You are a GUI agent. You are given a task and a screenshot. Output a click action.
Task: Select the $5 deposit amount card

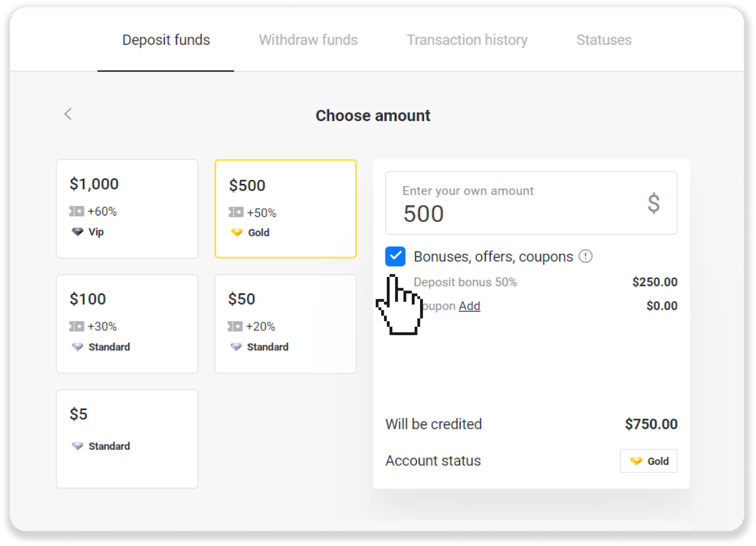127,439
